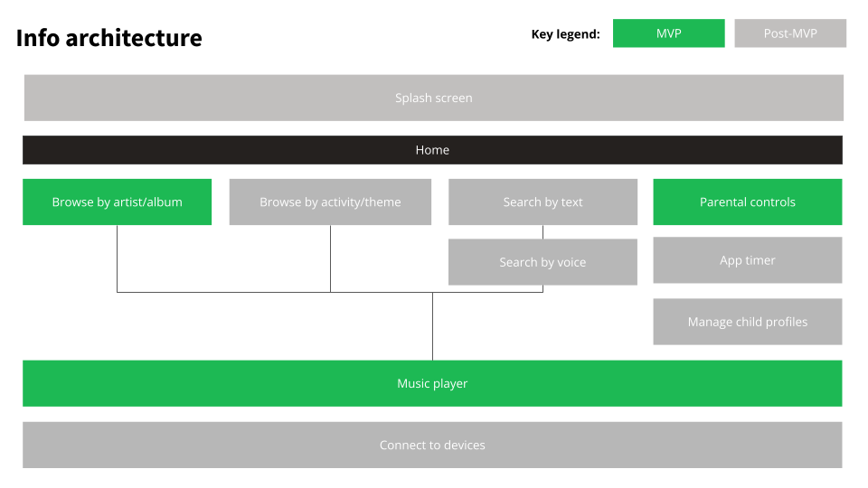Click the green Parental controls box

click(x=748, y=202)
